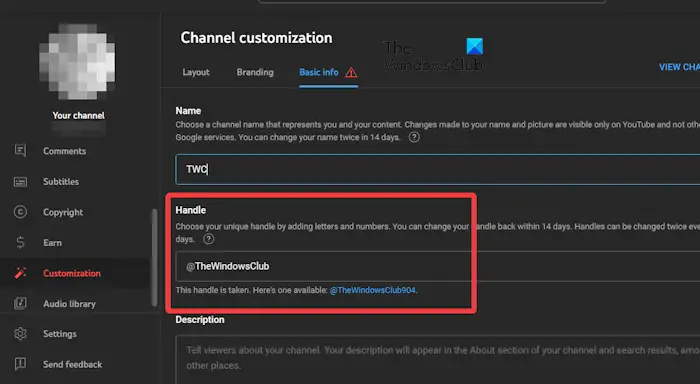Click the Customization magic wand icon
Screen dimensions: 700x384
(20, 273)
